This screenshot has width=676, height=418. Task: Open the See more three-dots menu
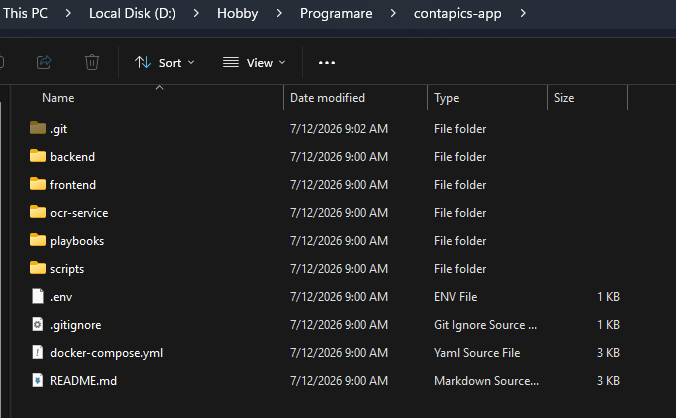327,63
